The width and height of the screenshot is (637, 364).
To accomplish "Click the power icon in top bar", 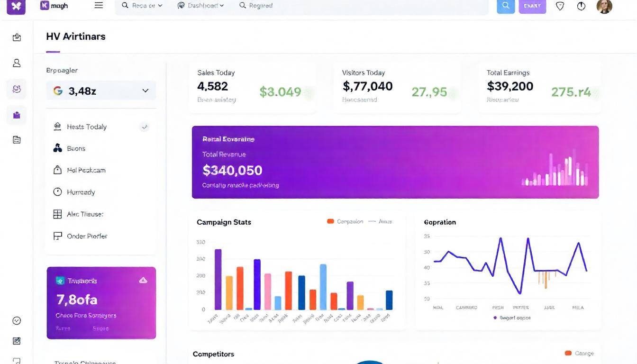I will click(581, 6).
